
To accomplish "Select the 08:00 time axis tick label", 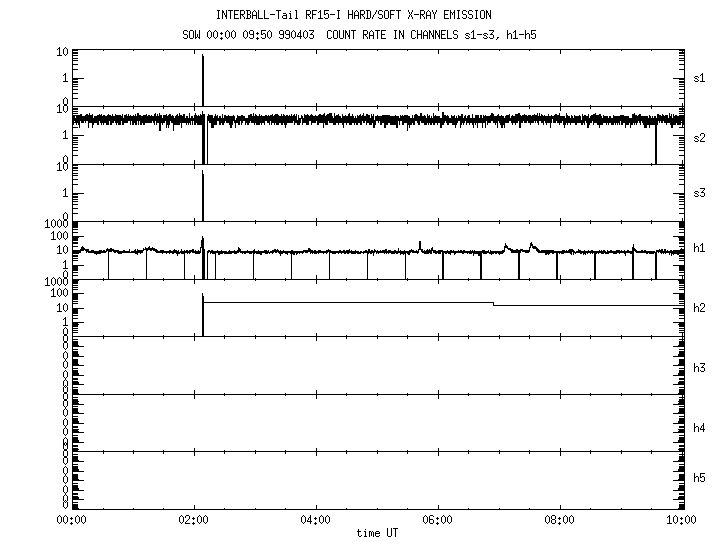I will coord(560,520).
